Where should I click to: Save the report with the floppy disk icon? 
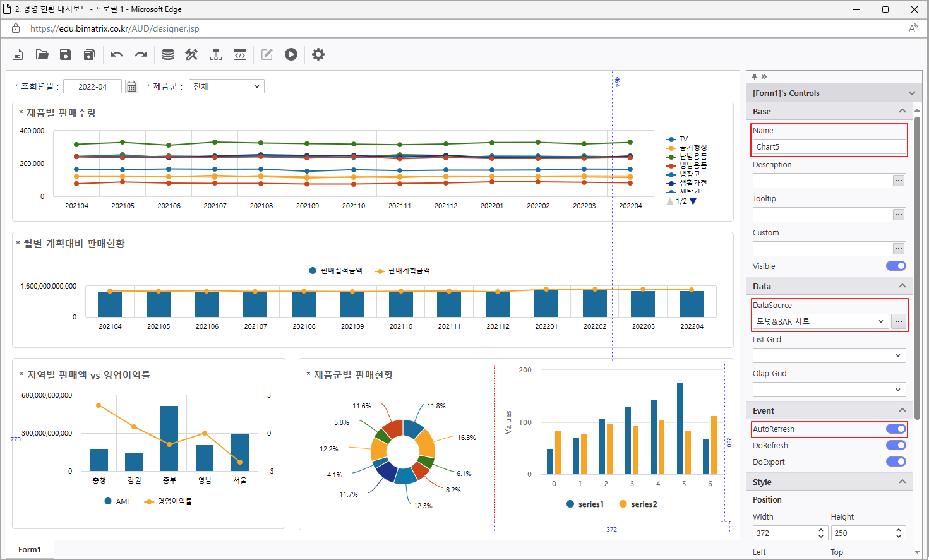tap(66, 54)
